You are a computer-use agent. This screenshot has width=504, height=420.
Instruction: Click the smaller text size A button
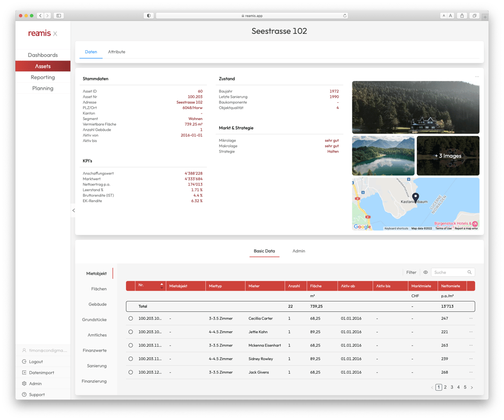pyautogui.click(x=444, y=15)
